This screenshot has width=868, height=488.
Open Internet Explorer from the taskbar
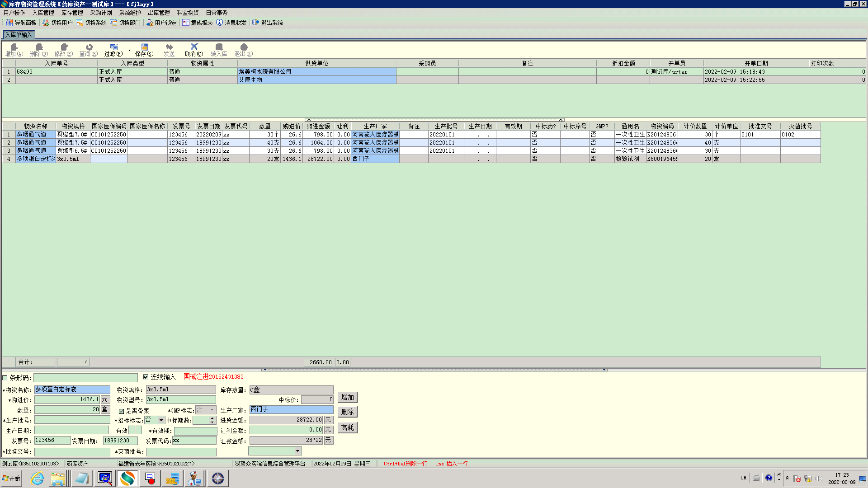point(37,479)
